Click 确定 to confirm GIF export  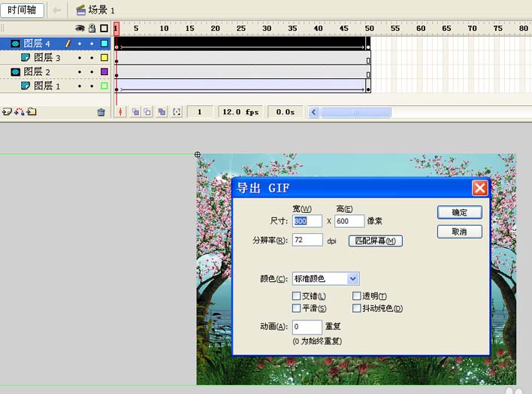pos(460,213)
